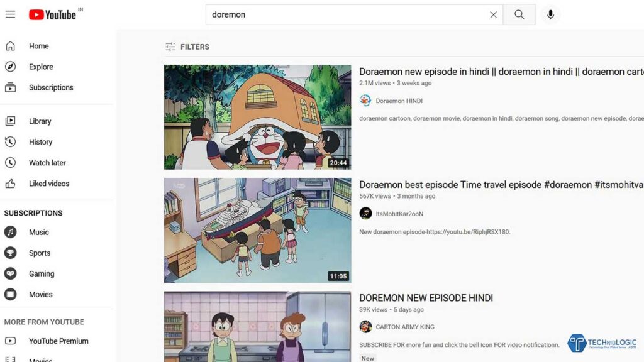Viewport: 644px width, 362px height.
Task: Open History in the sidebar
Action: tap(40, 142)
